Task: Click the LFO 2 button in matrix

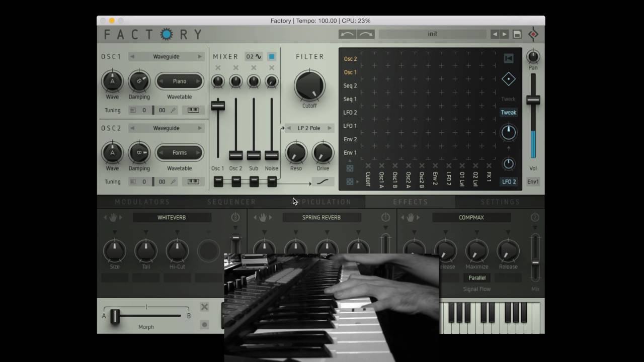Action: click(x=509, y=182)
